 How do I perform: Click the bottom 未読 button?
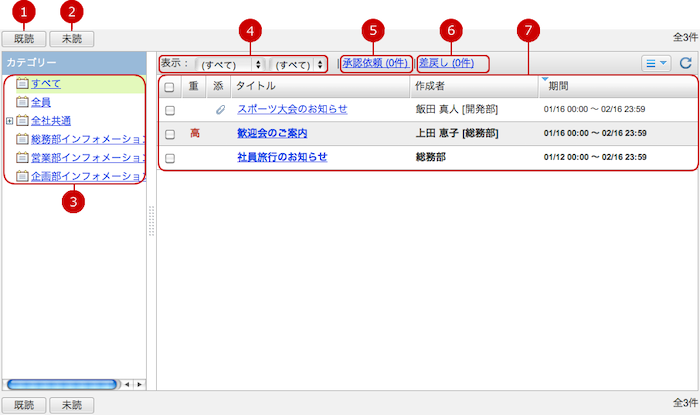click(x=71, y=405)
